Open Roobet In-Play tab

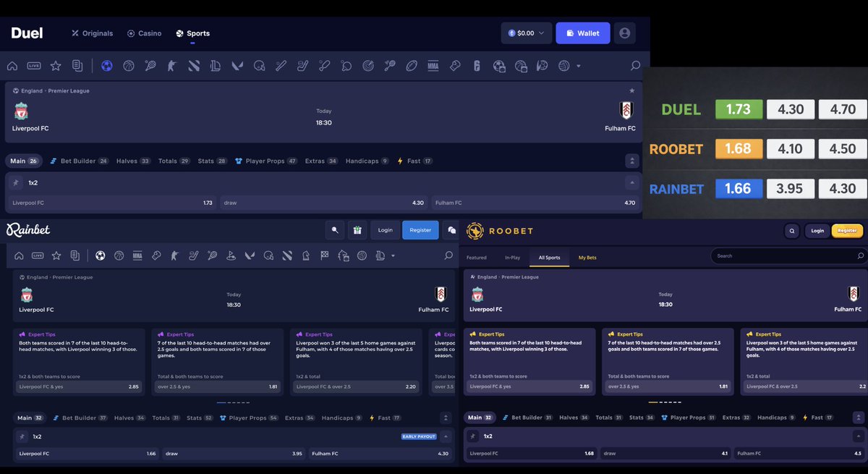point(512,258)
